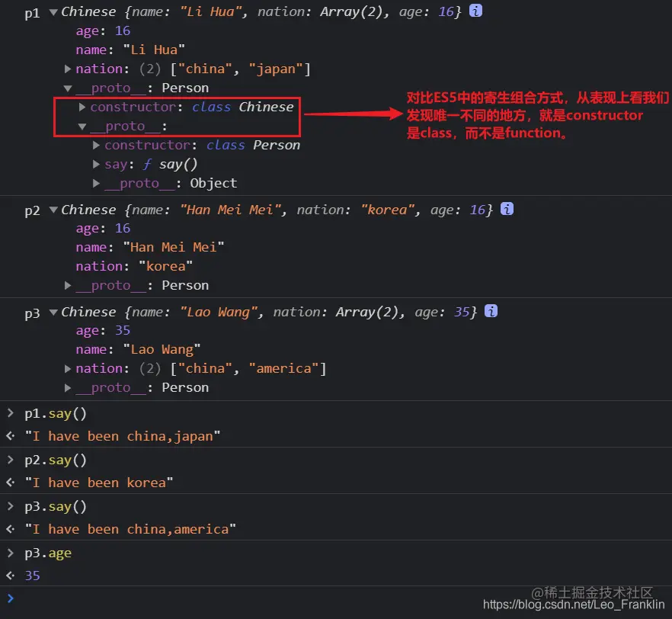The width and height of the screenshot is (672, 619).
Task: Select p1 age: 16 property
Action: (103, 30)
